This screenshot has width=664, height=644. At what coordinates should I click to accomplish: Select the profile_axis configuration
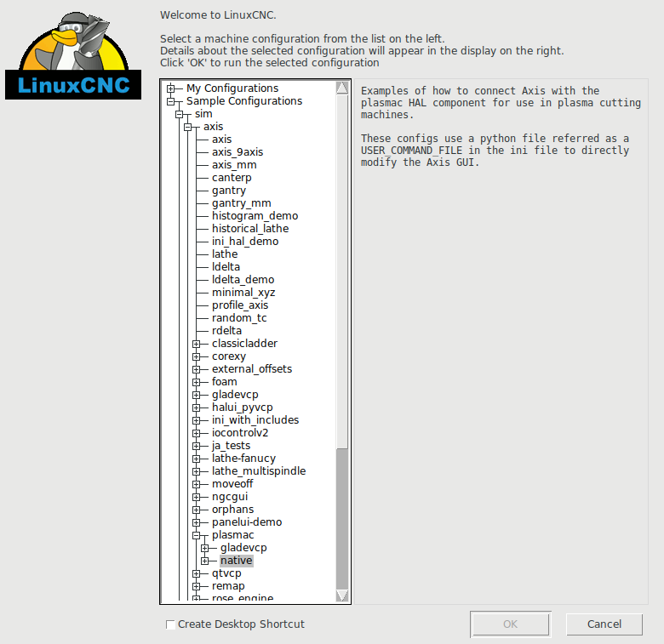240,305
